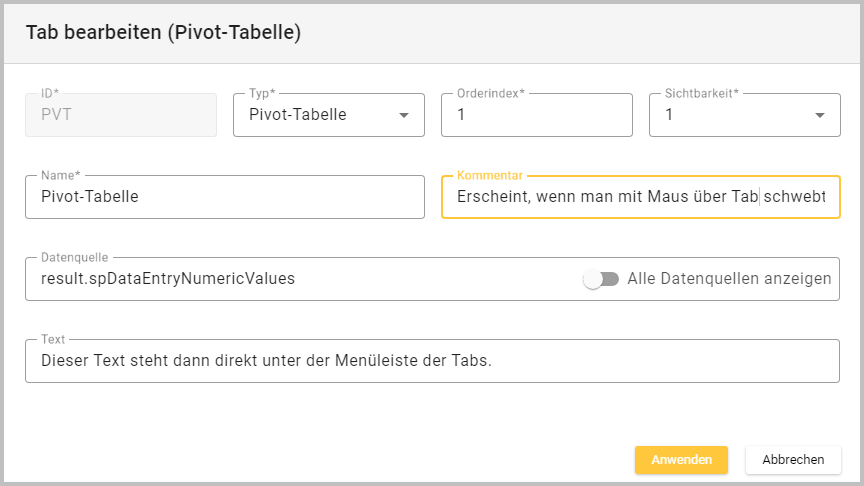Place cursor in the Kommentar field
Image resolution: width=864 pixels, height=486 pixels.
click(x=640, y=197)
